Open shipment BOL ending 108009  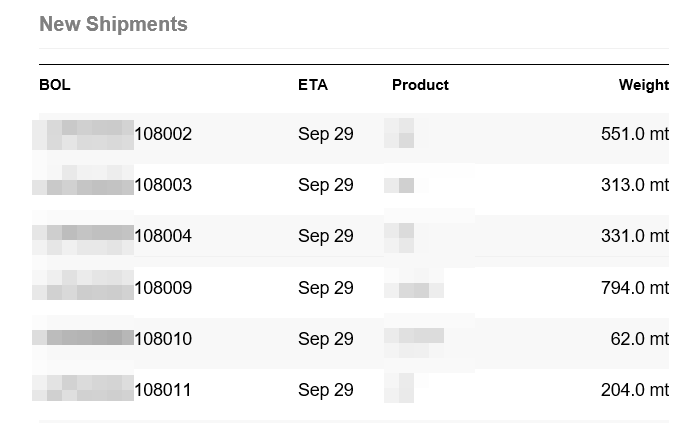point(112,288)
